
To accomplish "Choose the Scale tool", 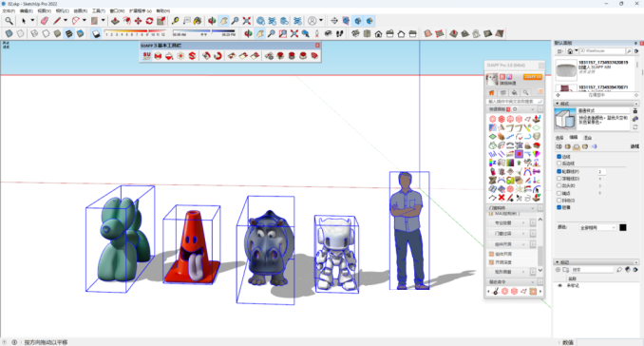I will (161, 21).
